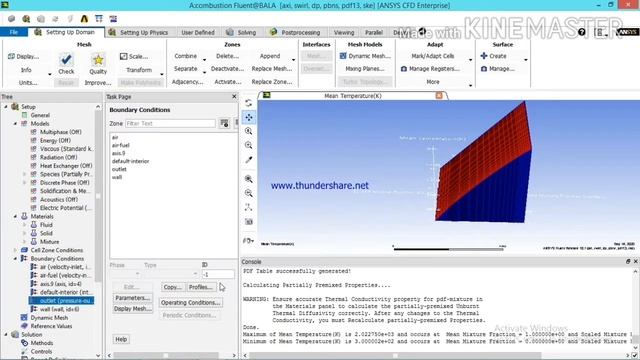The width and height of the screenshot is (640, 360).
Task: Close the Task Page panel
Action: [234, 96]
